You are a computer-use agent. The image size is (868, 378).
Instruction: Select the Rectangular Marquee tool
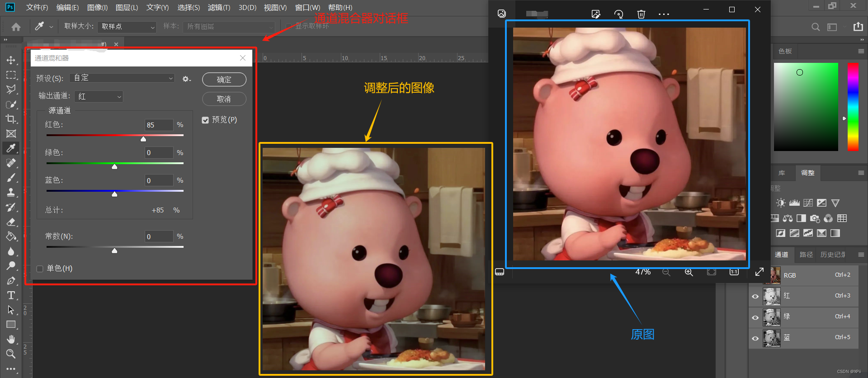(x=11, y=75)
